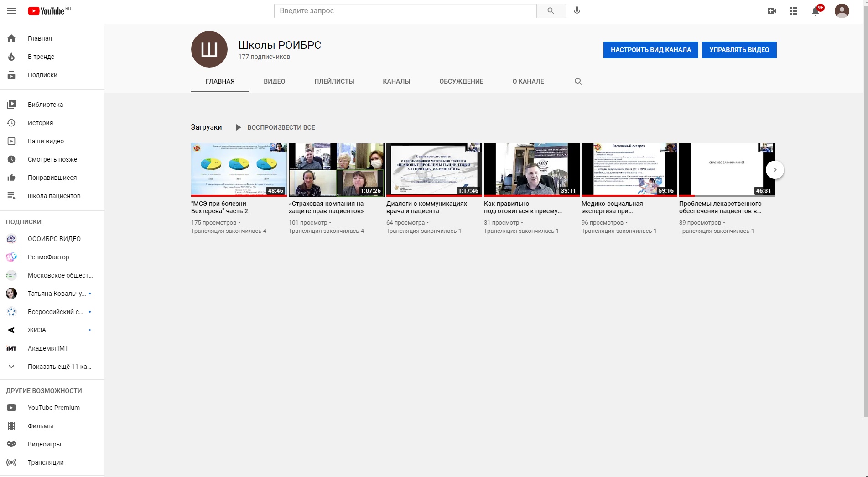Open the ПЛЕЙЛИСТЫ tab
The width and height of the screenshot is (868, 477).
pyautogui.click(x=334, y=81)
